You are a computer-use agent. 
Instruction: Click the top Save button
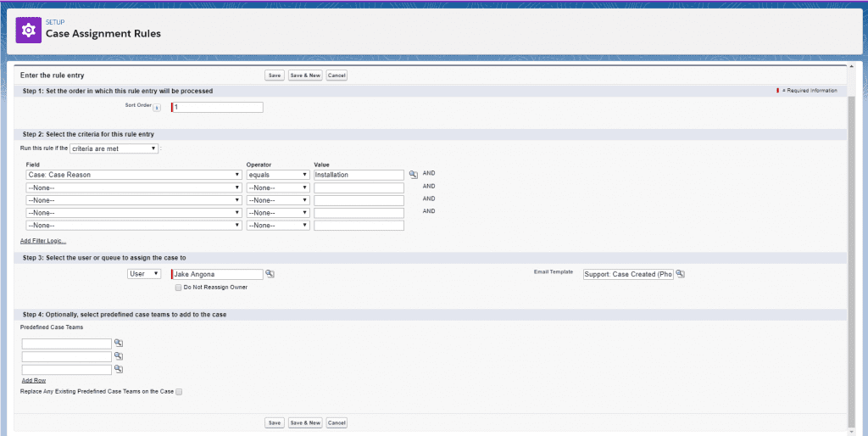point(274,75)
